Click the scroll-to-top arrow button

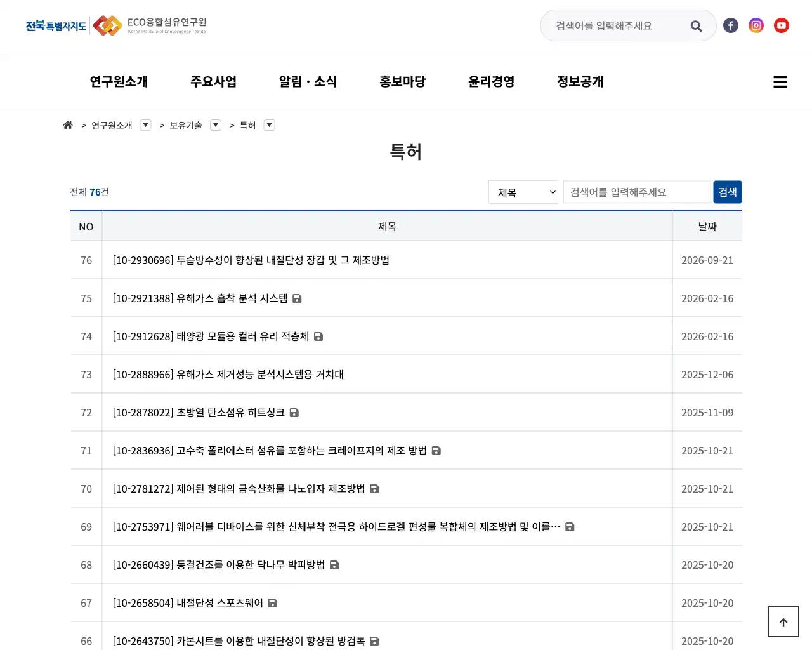click(x=783, y=621)
